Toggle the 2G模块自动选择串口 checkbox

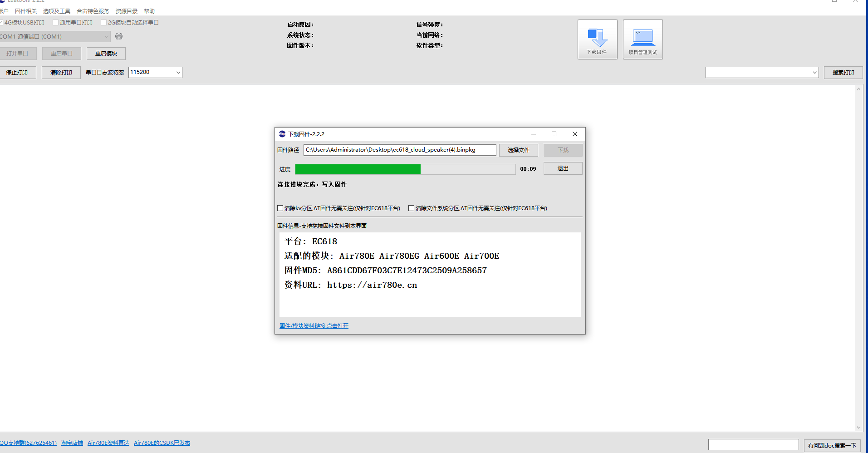(x=104, y=23)
